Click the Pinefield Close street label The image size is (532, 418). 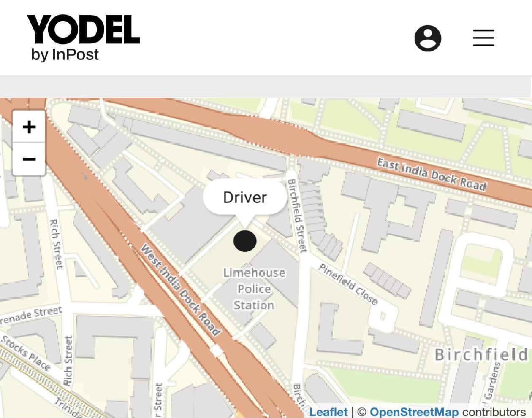348,284
